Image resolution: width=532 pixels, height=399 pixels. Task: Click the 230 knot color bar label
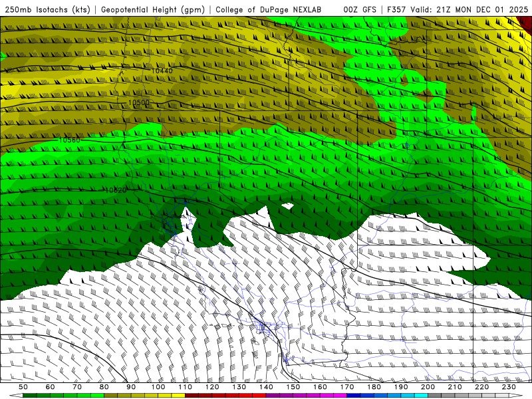[x=509, y=387]
